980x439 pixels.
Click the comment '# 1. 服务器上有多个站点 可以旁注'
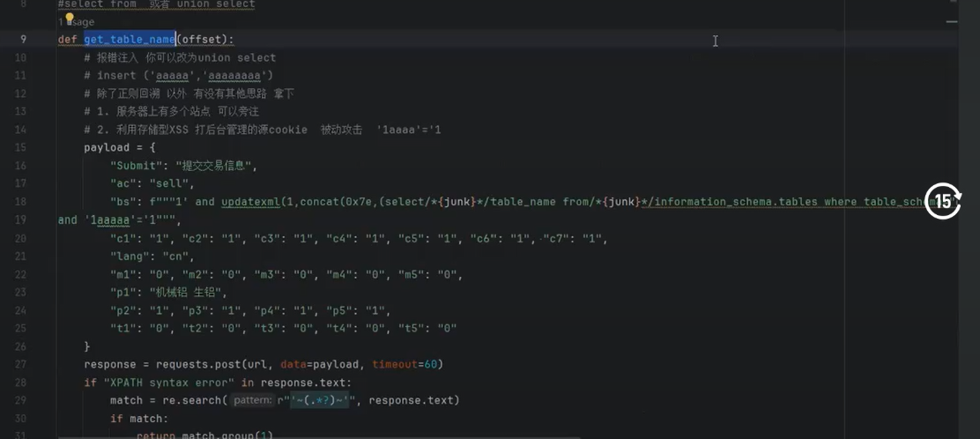pos(172,111)
